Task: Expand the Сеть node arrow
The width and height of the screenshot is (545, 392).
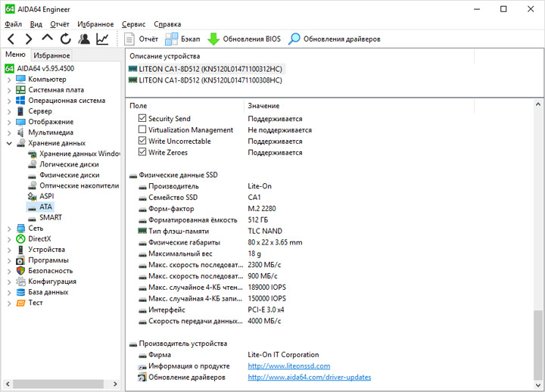Action: click(x=9, y=229)
